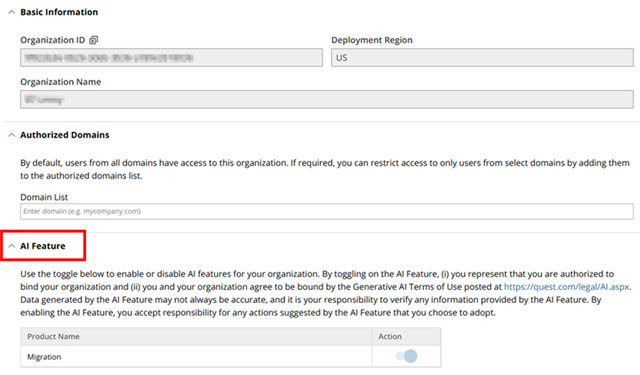Click the Organization Name field

tap(327, 99)
